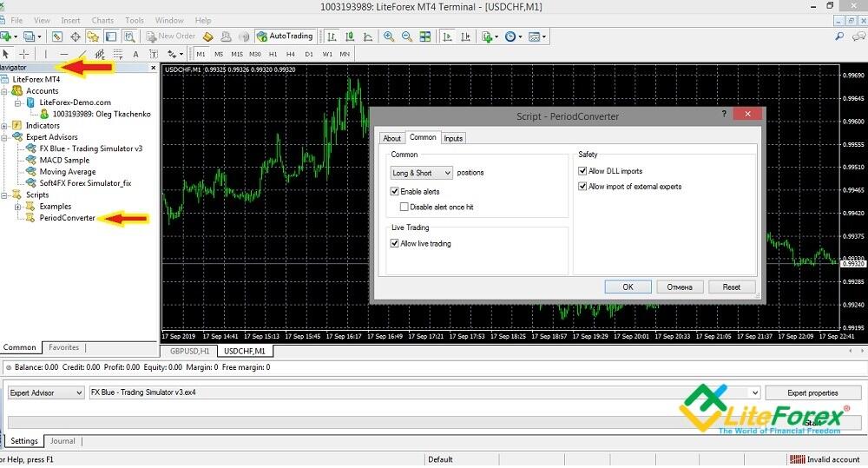Image resolution: width=868 pixels, height=468 pixels.
Task: Click the tile windows icon
Action: 425,36
